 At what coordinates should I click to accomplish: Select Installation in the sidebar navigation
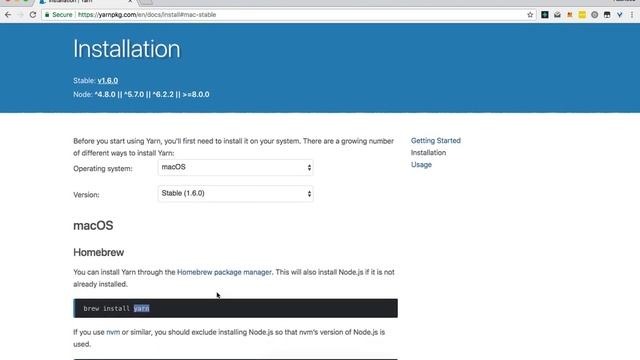click(428, 153)
